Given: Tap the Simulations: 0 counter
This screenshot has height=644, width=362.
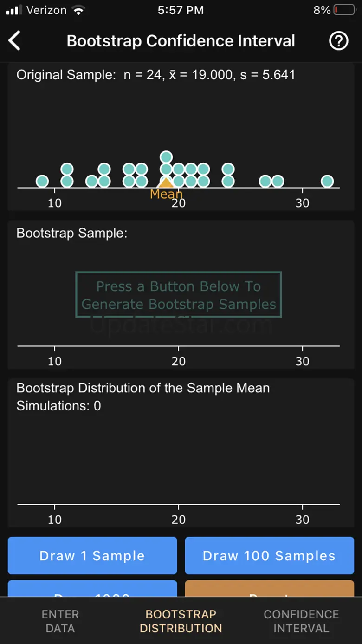Looking at the screenshot, I should pyautogui.click(x=58, y=406).
